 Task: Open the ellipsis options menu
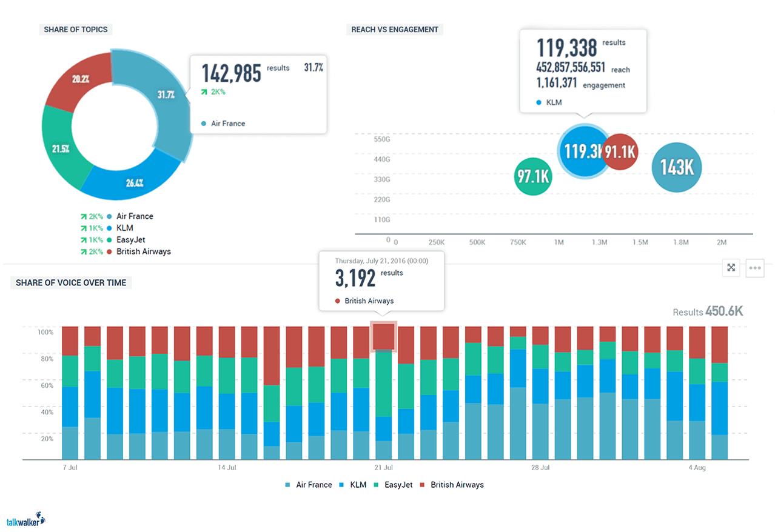coord(754,268)
